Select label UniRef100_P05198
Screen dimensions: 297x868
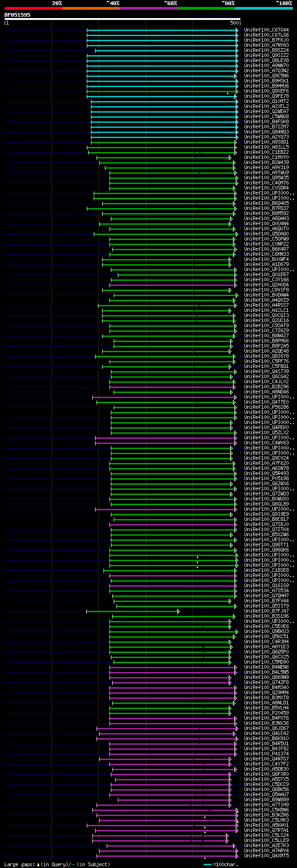click(x=266, y=479)
